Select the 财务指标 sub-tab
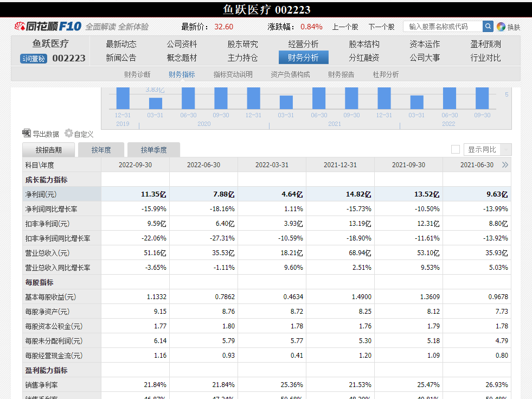The image size is (532, 399). pyautogui.click(x=182, y=74)
